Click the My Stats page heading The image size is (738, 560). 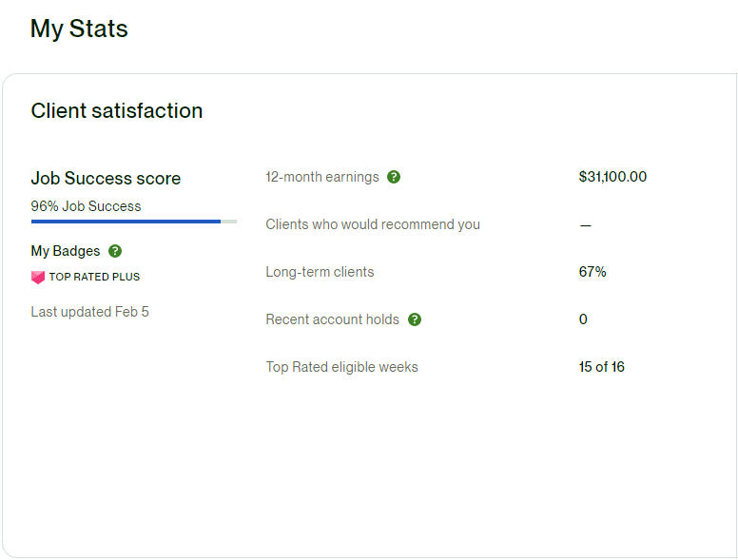[79, 29]
